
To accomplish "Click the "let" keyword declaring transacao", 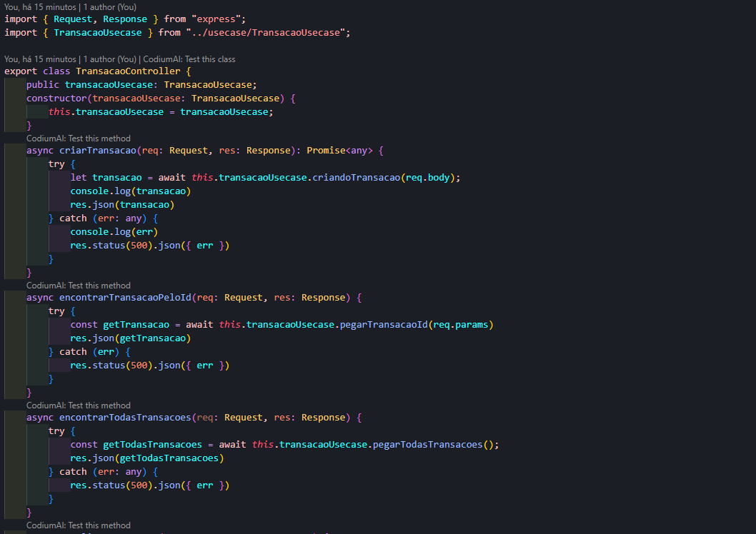I will coord(79,178).
